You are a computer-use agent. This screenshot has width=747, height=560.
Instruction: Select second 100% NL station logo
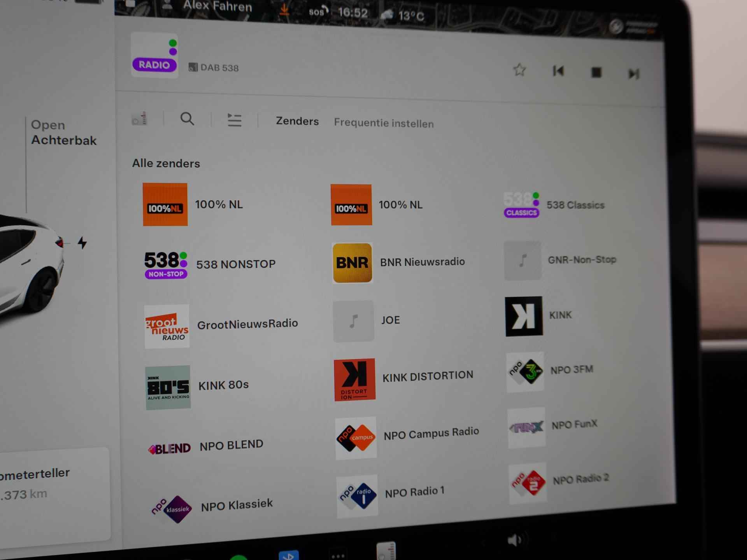351,205
